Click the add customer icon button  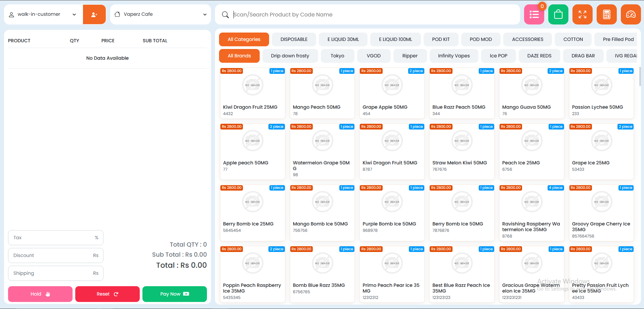(x=94, y=14)
